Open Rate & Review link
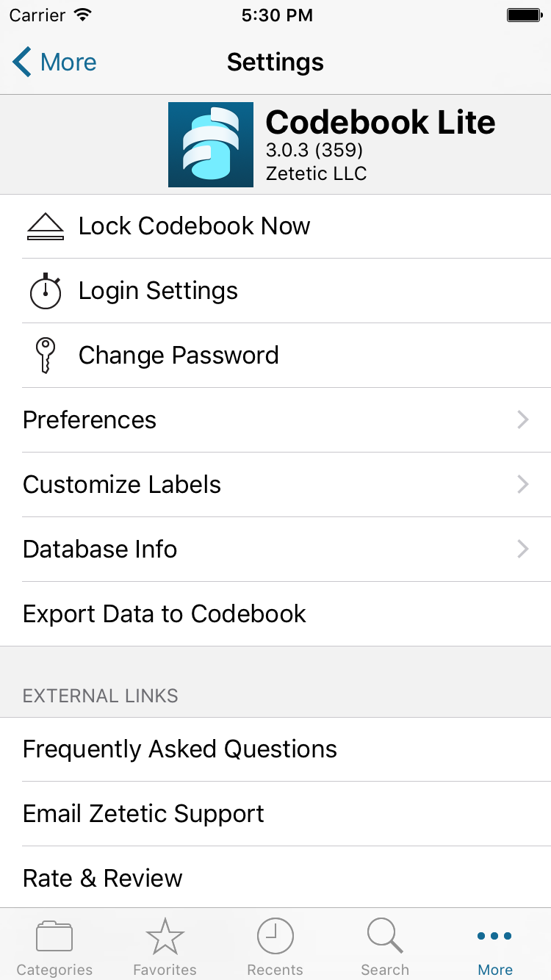551x980 pixels. pyautogui.click(x=275, y=878)
